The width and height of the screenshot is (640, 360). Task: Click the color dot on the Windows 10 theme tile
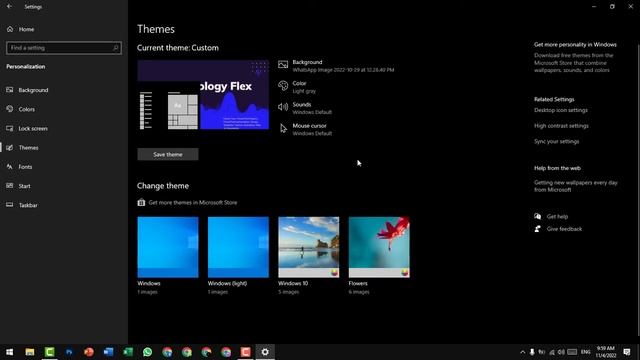[334, 273]
